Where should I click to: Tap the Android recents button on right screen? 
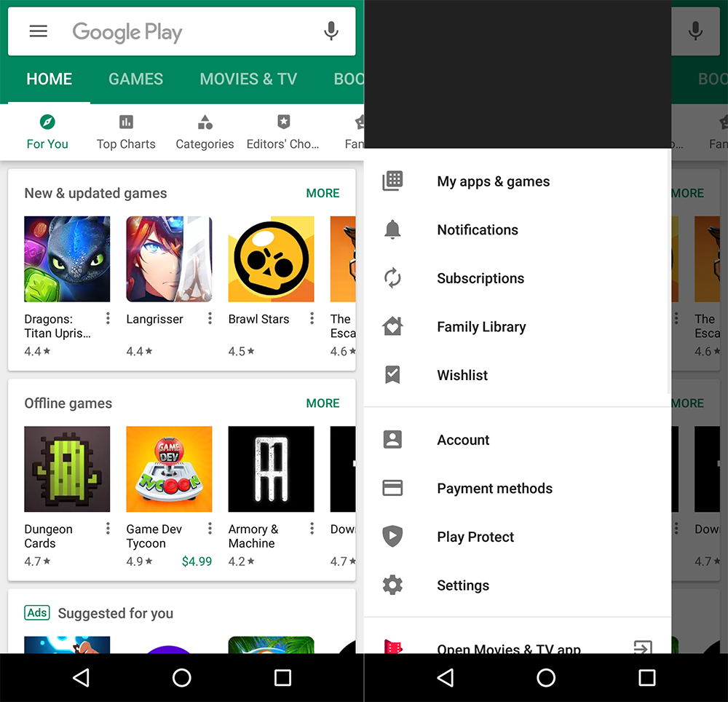(647, 678)
